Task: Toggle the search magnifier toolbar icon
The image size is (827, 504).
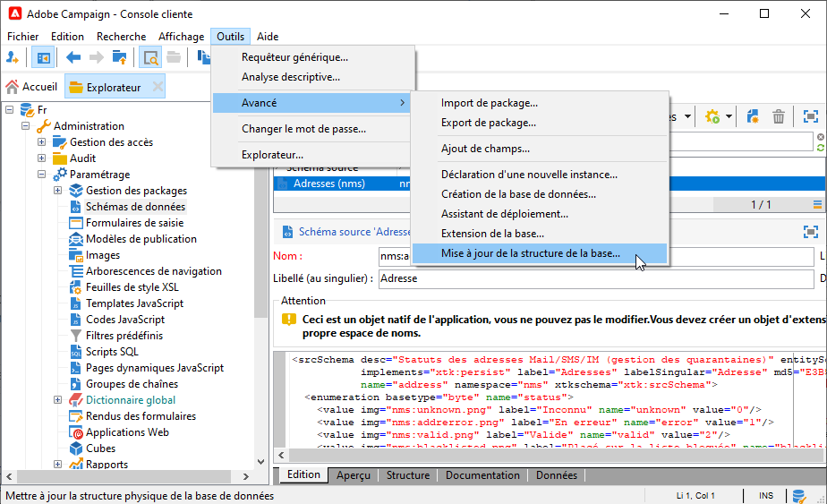Action: pyautogui.click(x=150, y=58)
